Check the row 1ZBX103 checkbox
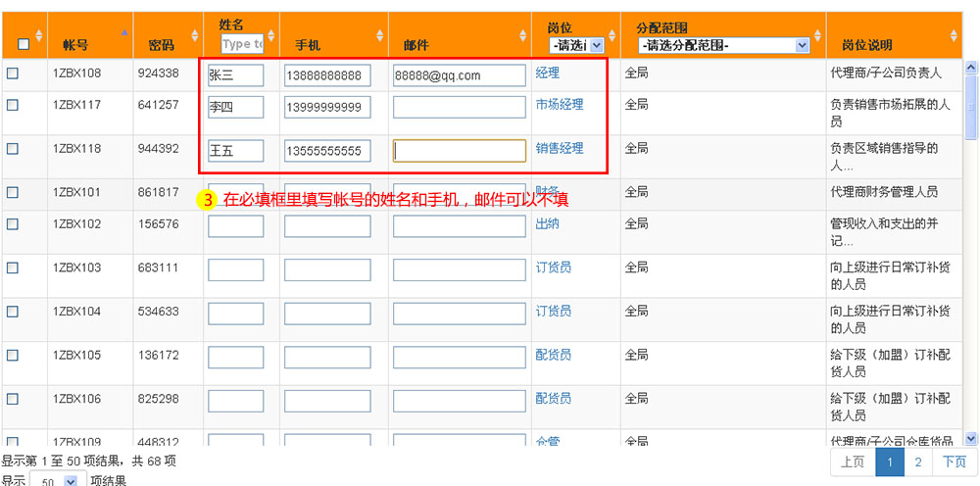This screenshot has width=980, height=486. click(x=13, y=267)
